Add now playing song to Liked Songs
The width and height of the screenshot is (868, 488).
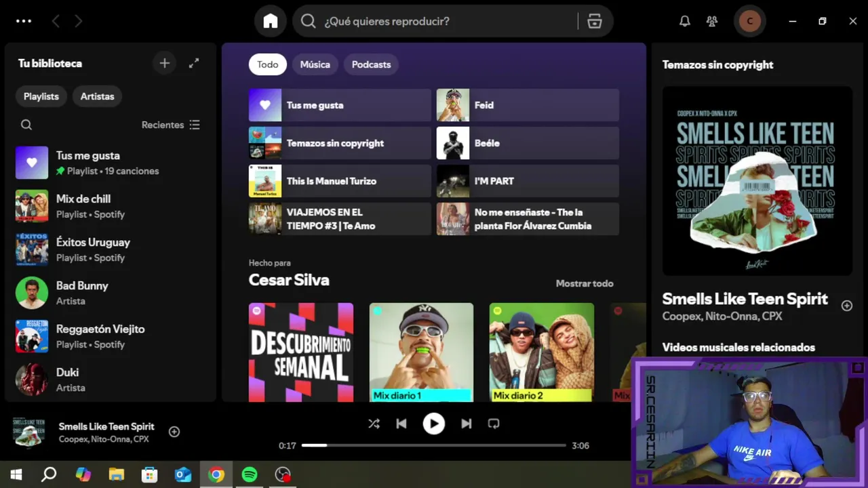click(174, 432)
